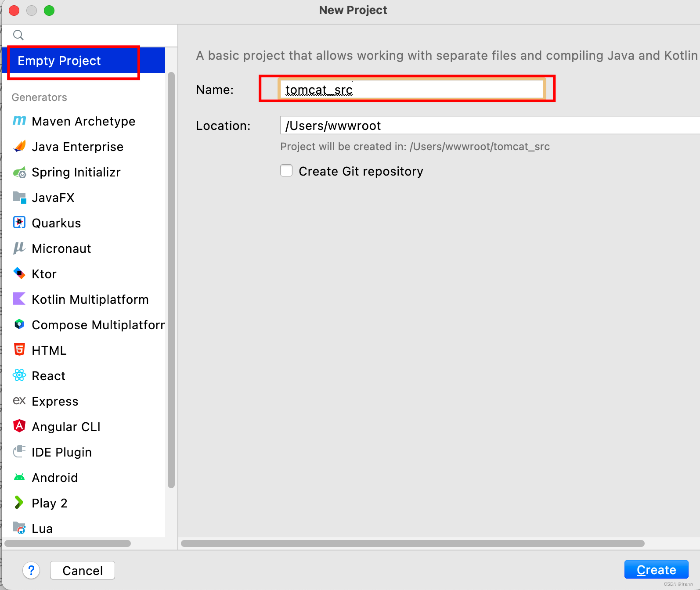
Task: Click the HTML5 shield icon
Action: (19, 350)
